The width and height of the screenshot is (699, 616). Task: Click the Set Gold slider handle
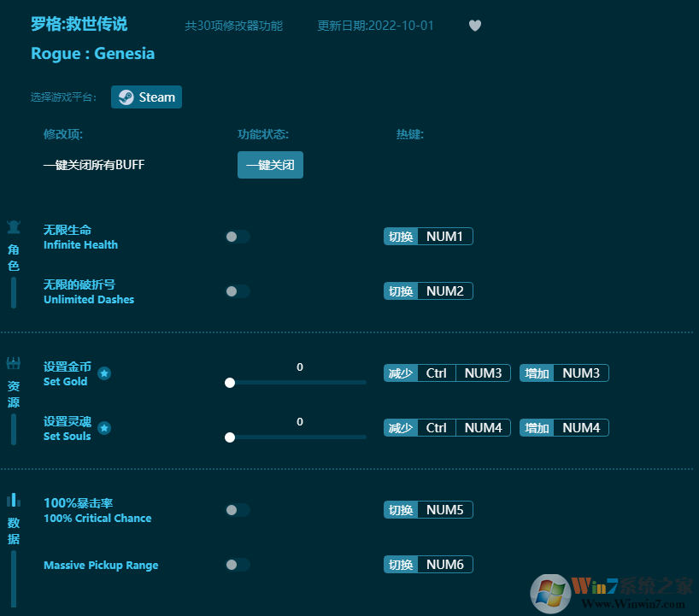click(230, 383)
